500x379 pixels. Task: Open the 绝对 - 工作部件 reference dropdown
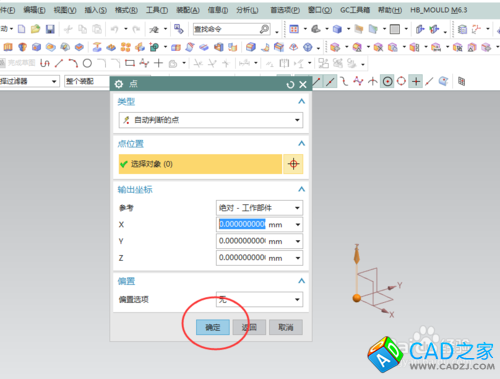coord(259,208)
